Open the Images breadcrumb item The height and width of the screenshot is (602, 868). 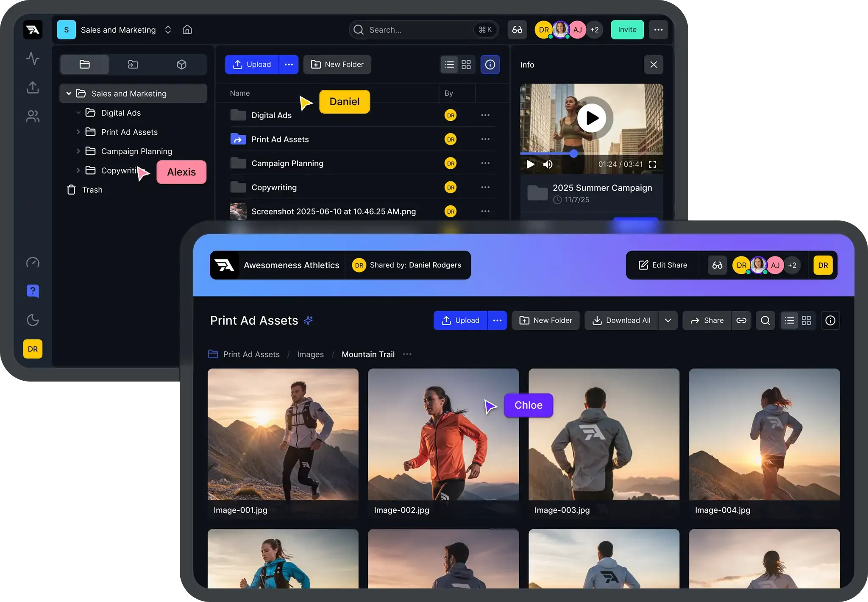click(x=310, y=354)
